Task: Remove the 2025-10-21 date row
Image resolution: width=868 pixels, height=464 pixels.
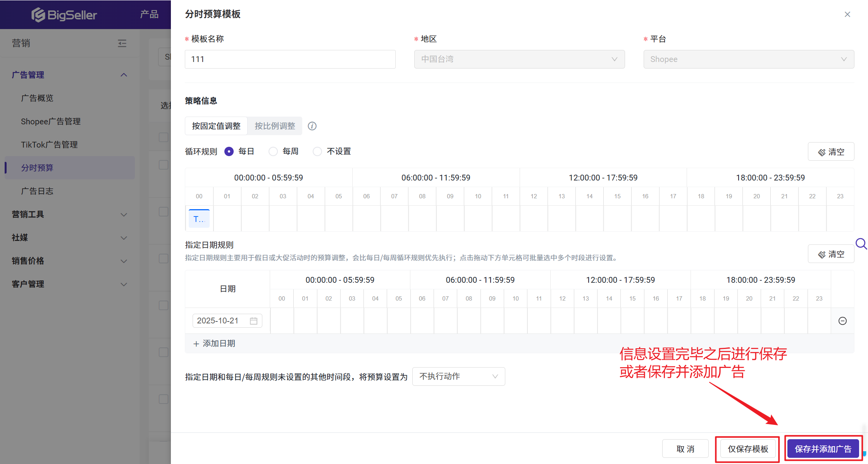Action: tap(842, 321)
